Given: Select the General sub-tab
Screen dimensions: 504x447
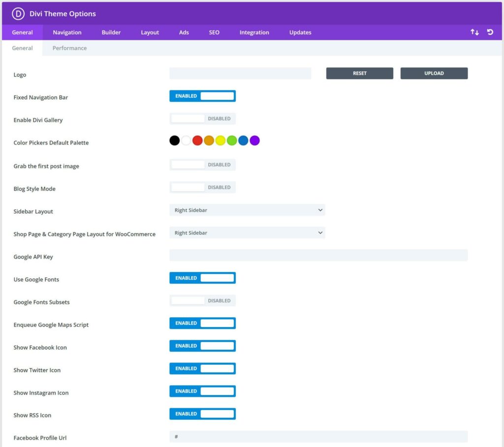Looking at the screenshot, I should click(x=22, y=48).
